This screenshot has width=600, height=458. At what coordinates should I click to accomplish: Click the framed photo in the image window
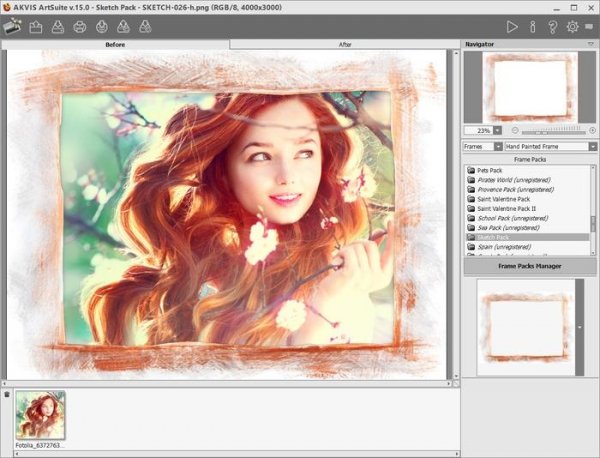[x=227, y=218]
